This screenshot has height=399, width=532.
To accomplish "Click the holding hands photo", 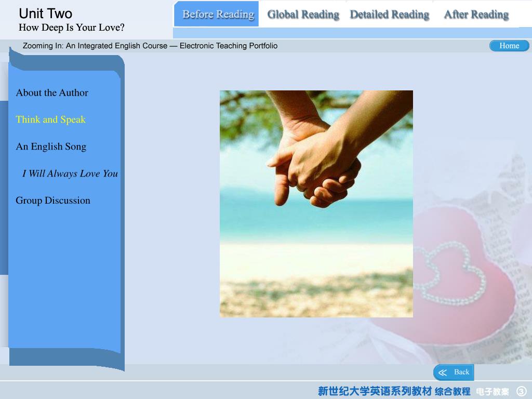I will point(316,204).
